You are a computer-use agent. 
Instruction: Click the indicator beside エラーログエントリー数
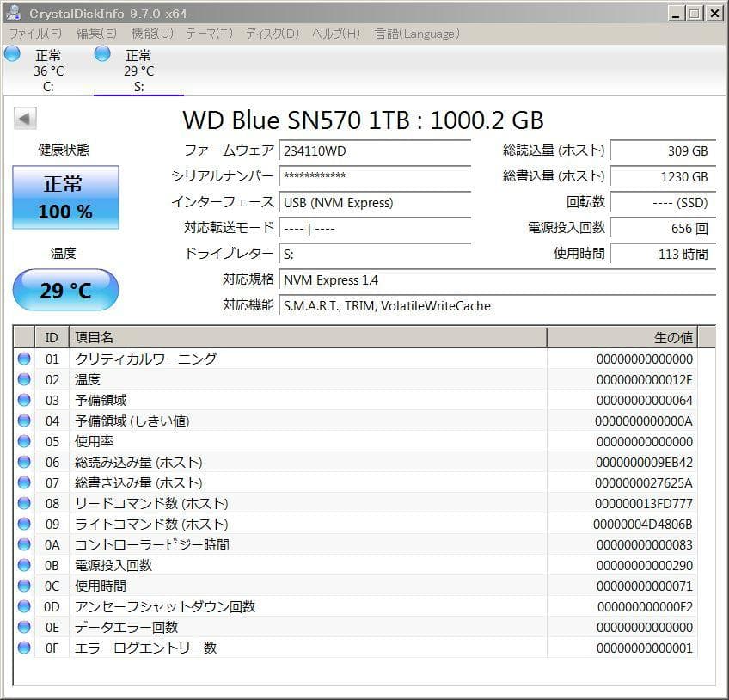[x=23, y=648]
